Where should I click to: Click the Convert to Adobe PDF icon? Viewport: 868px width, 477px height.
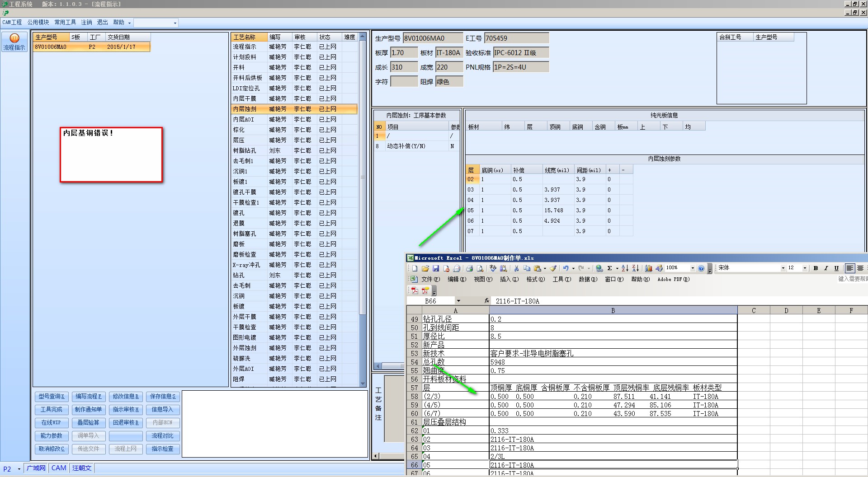tap(415, 290)
